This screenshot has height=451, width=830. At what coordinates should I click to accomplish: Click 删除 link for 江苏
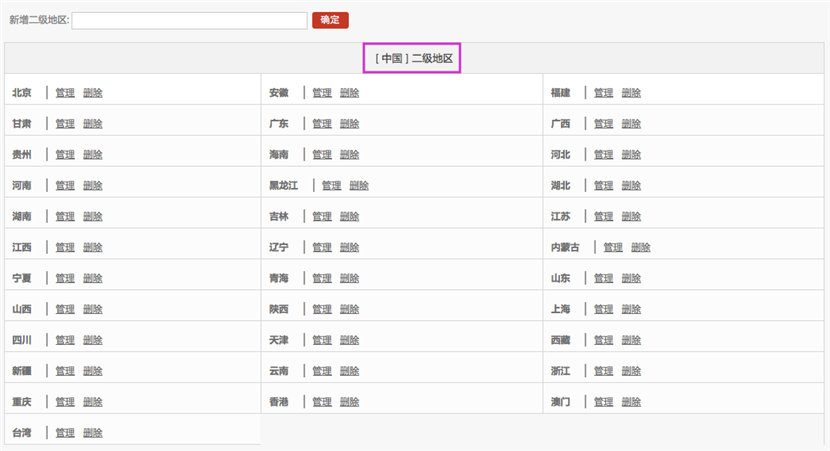[631, 216]
